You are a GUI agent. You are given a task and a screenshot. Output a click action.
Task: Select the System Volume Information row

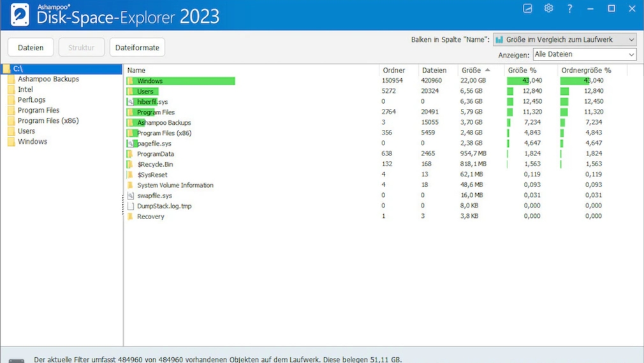(376, 185)
